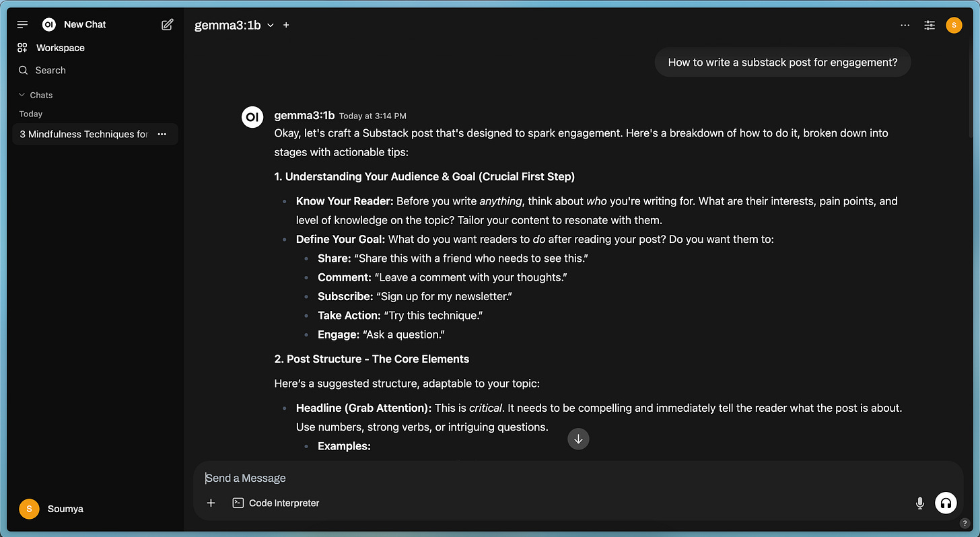
Task: Collapse the Chats section
Action: [x=36, y=95]
